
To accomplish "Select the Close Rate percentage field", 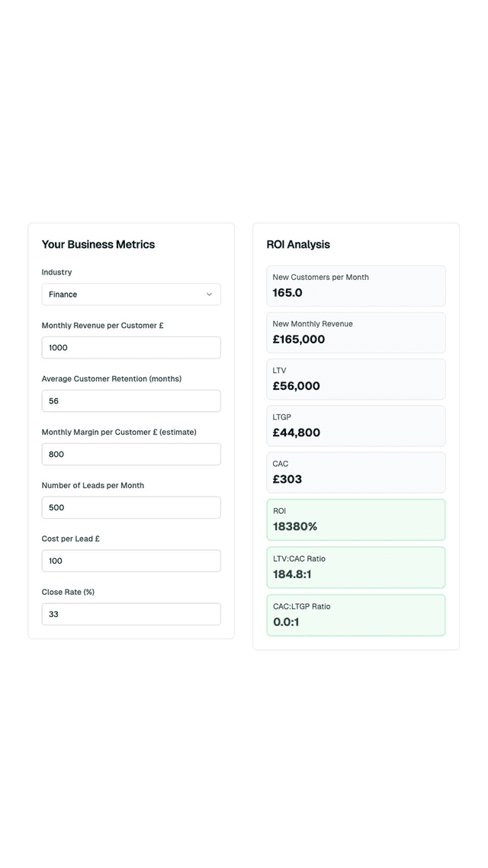I will (x=130, y=614).
